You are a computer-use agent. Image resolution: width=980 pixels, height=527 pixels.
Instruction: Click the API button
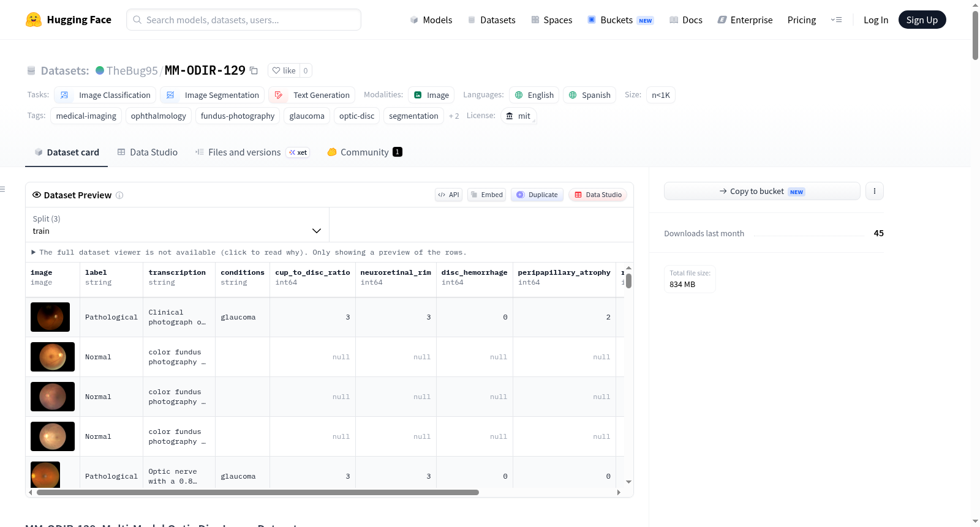point(448,195)
